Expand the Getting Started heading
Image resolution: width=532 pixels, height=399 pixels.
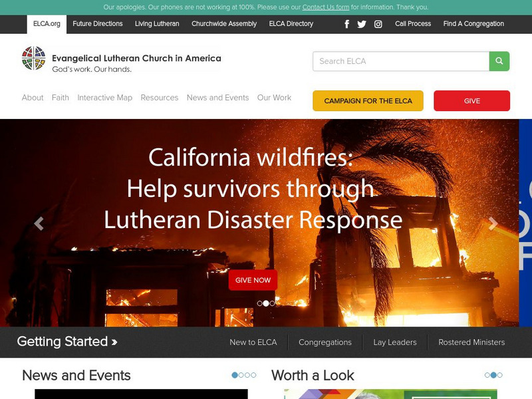[67, 342]
